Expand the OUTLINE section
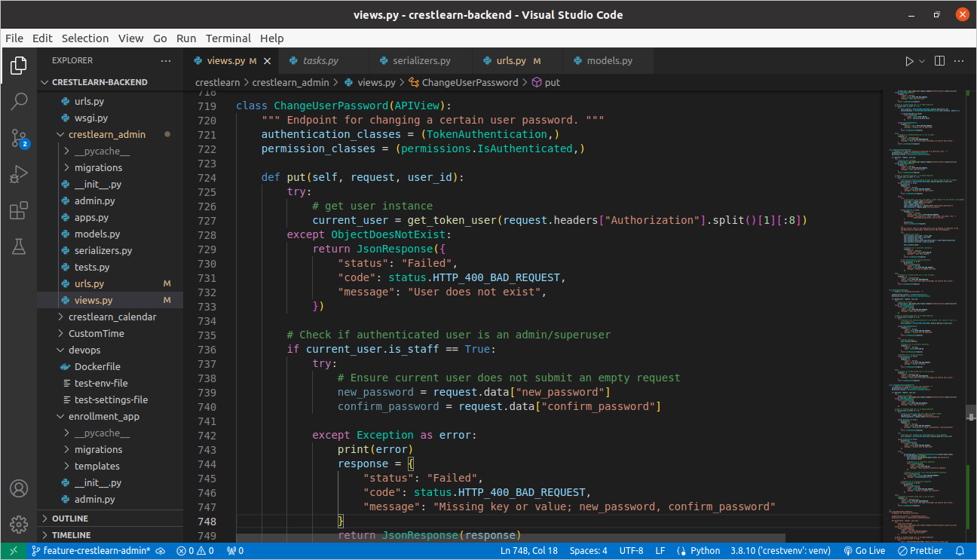Viewport: 977px width, 560px height. coord(110,519)
